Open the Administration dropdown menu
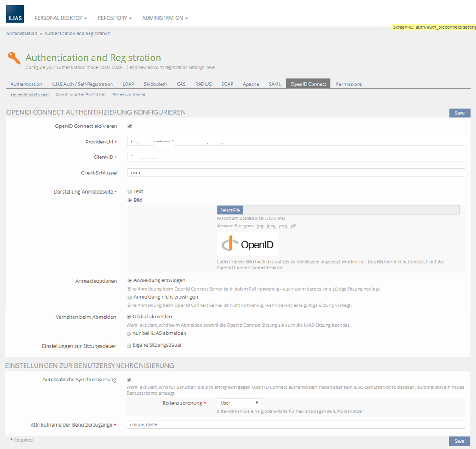Image resolution: width=476 pixels, height=449 pixels. (x=165, y=18)
